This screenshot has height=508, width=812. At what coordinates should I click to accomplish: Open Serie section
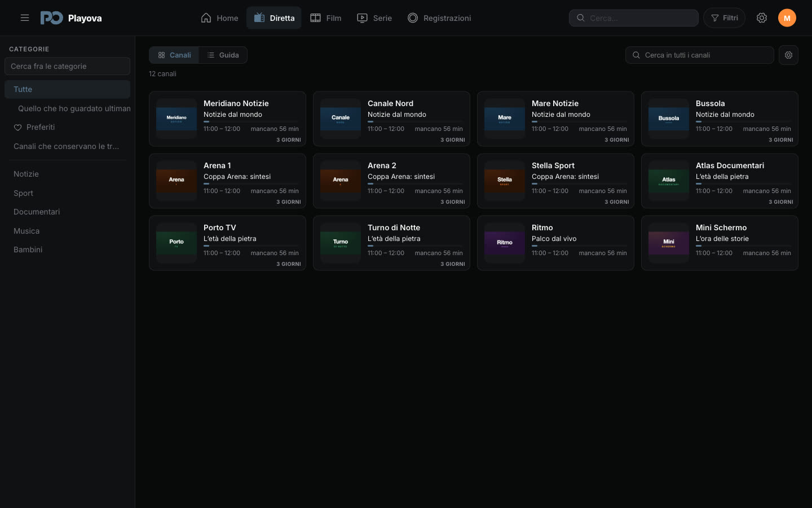pos(374,18)
